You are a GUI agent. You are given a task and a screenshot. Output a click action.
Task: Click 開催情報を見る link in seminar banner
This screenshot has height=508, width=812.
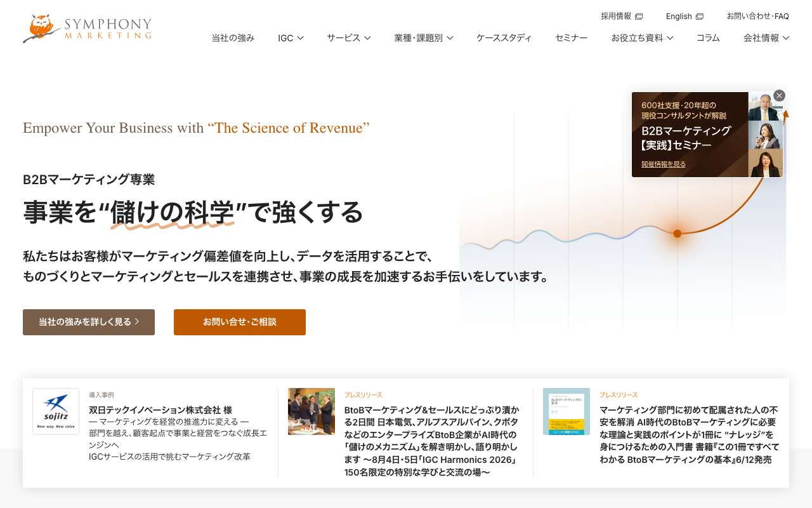tap(664, 164)
